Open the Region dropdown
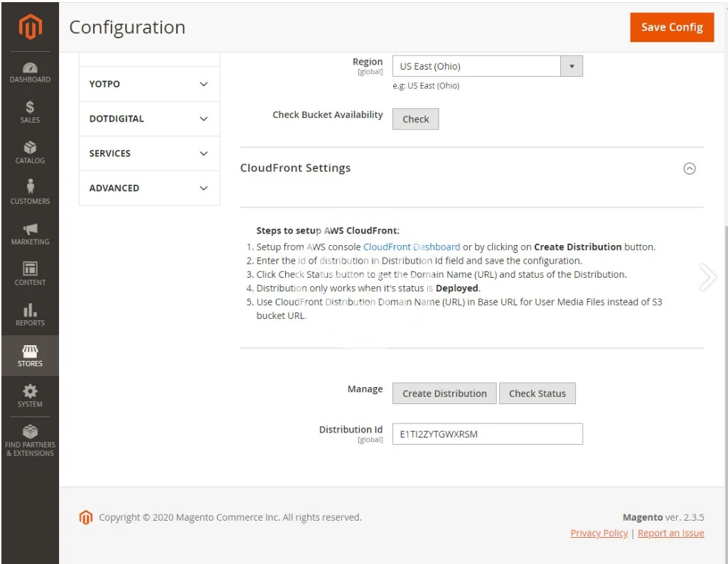 (x=487, y=67)
